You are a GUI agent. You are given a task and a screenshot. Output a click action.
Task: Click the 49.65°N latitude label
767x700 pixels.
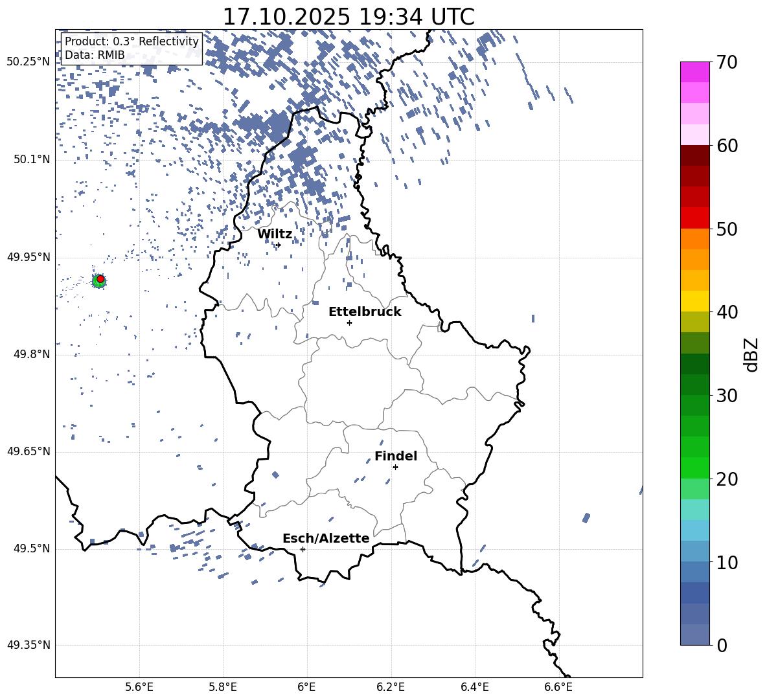click(x=29, y=451)
